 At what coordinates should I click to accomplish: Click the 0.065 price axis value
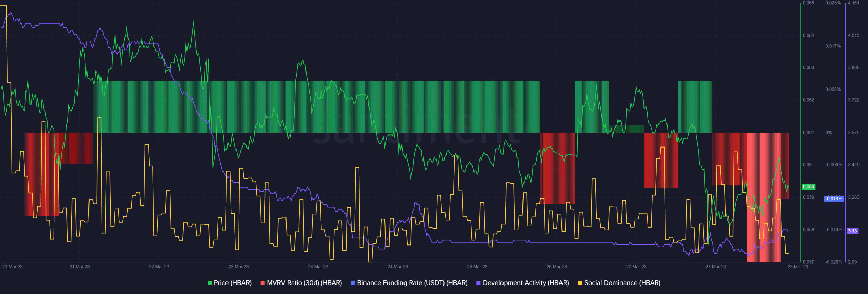[x=808, y=3]
